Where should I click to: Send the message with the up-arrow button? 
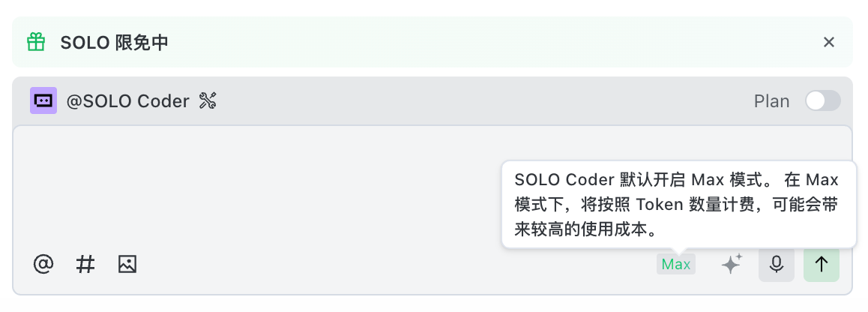coord(822,264)
